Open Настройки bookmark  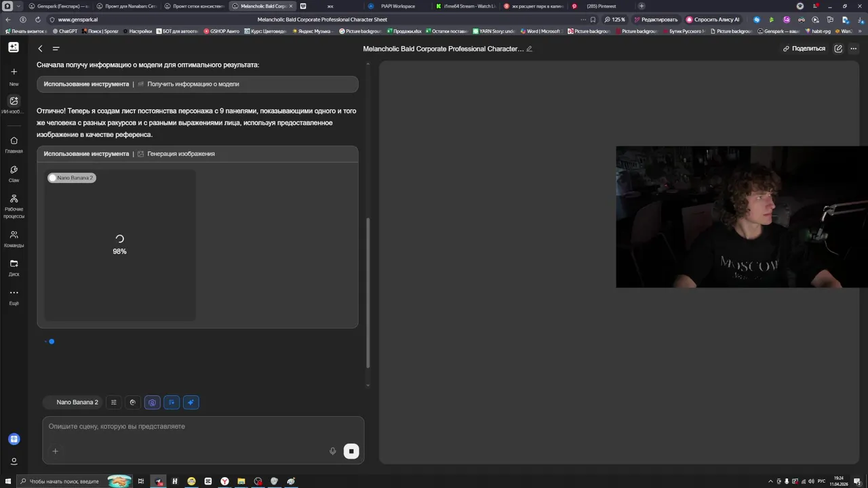(138, 31)
